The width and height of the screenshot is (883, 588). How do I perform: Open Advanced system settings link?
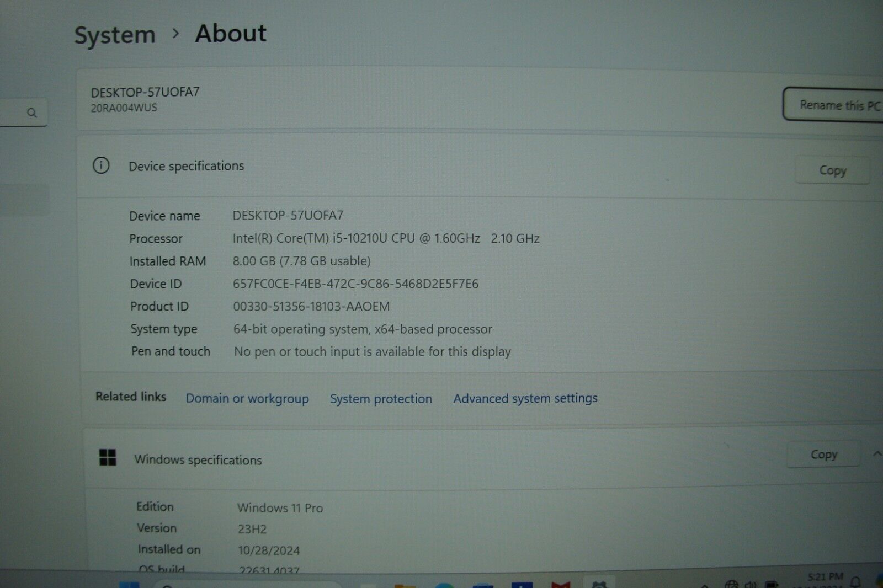[x=525, y=398]
